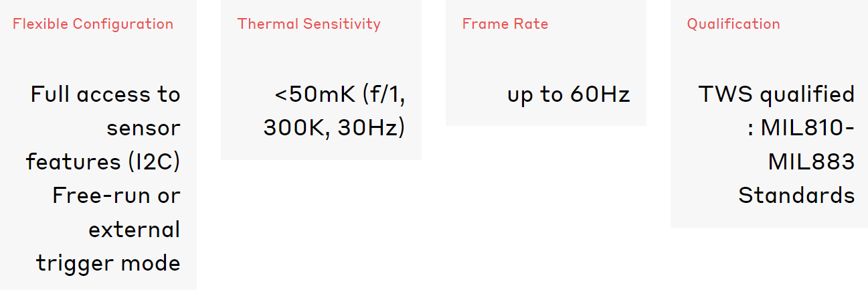Click the "features (I2C)" text

tap(104, 162)
